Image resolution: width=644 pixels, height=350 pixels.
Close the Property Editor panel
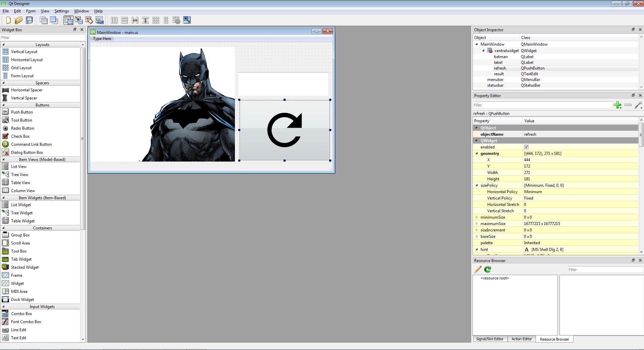click(x=640, y=95)
